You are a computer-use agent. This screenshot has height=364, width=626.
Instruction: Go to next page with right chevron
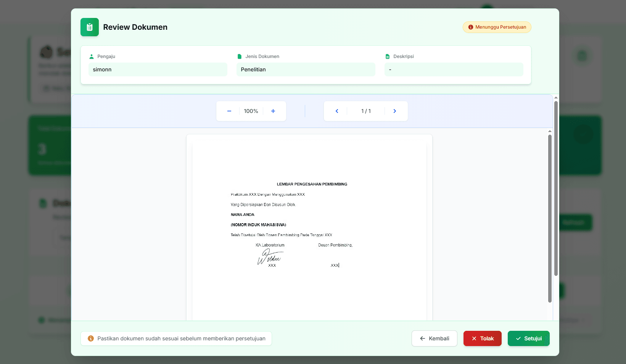tap(394, 111)
